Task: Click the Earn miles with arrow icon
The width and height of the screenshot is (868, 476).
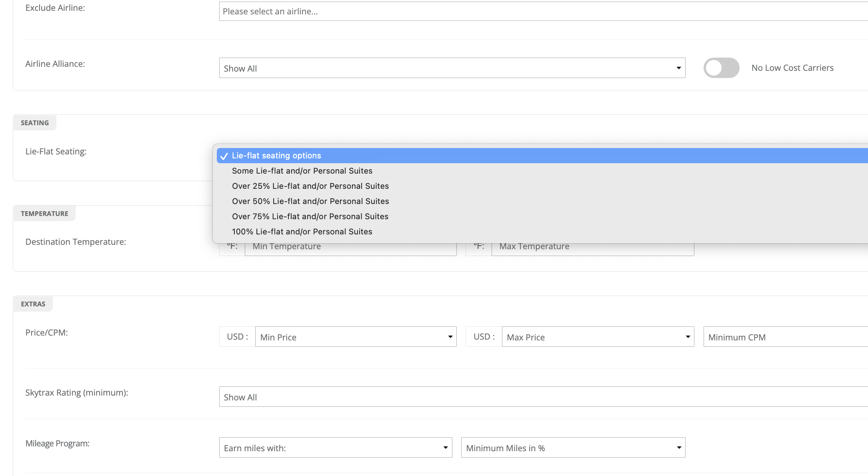Action: tap(446, 448)
